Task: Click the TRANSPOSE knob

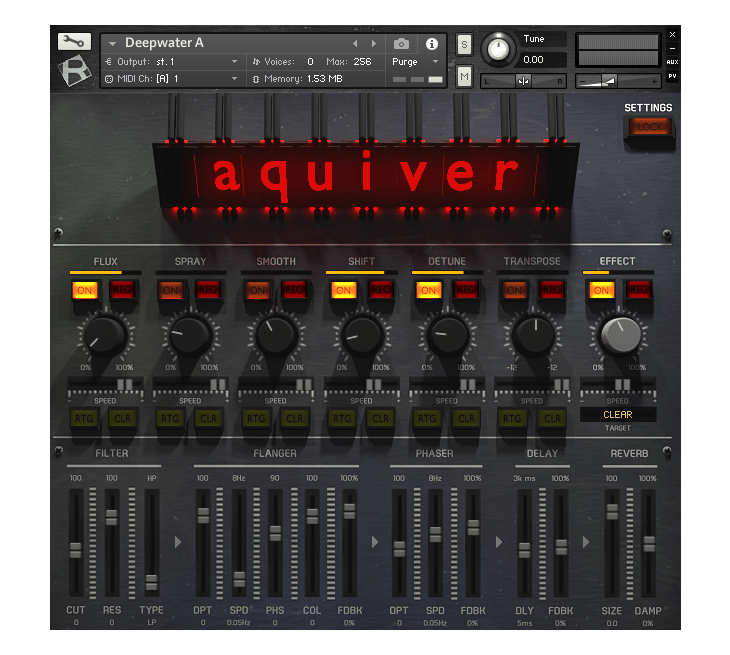Action: [532, 336]
